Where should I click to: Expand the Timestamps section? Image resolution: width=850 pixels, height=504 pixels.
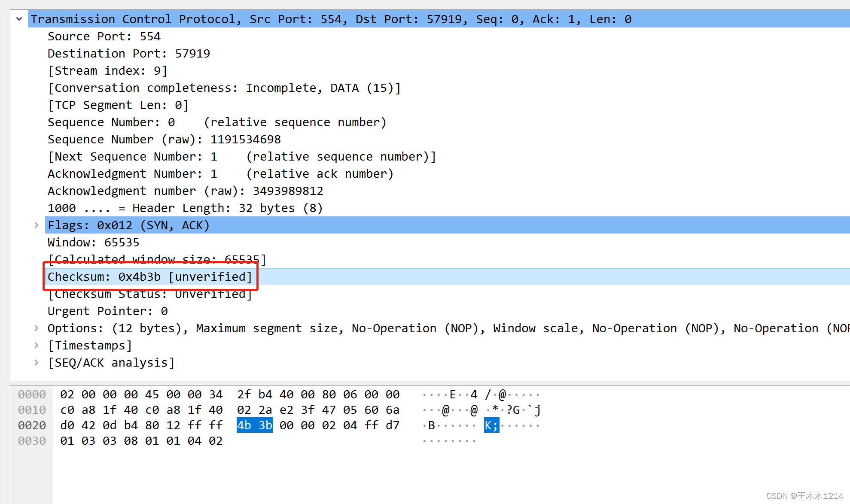(37, 345)
